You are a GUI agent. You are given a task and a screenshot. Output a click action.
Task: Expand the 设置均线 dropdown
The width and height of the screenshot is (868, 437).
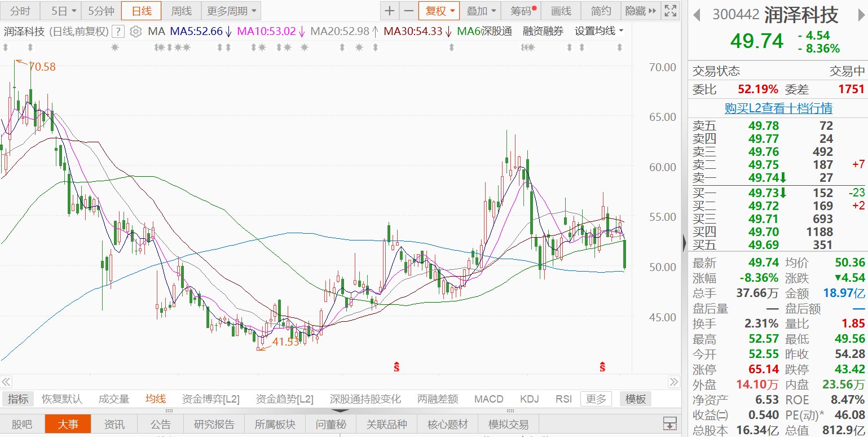click(x=599, y=31)
